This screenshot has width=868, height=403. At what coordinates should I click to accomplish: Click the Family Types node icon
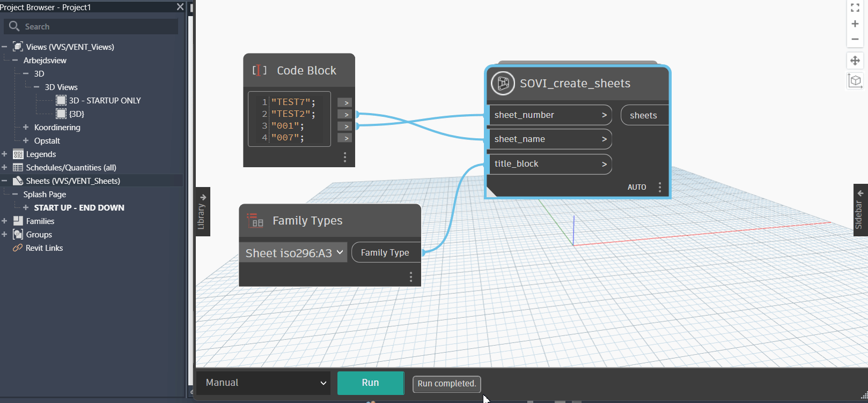(x=255, y=220)
